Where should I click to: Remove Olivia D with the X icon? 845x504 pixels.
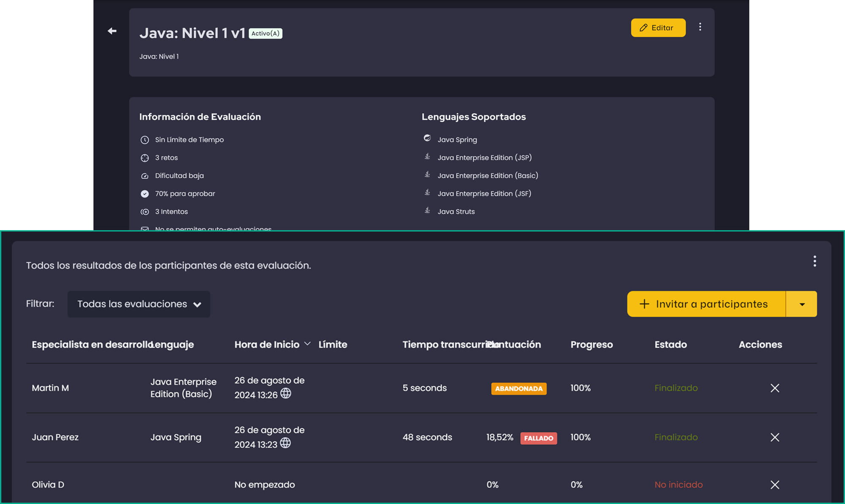(x=774, y=485)
